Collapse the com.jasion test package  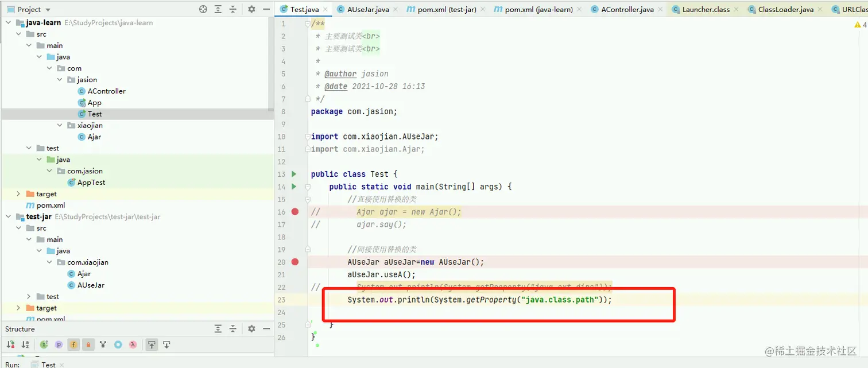[50, 171]
